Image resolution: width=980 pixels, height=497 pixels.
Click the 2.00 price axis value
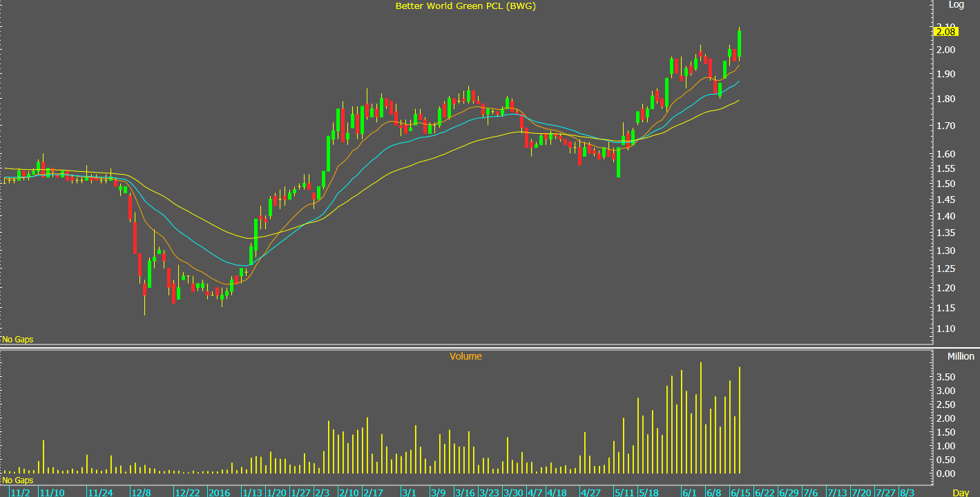[946, 50]
